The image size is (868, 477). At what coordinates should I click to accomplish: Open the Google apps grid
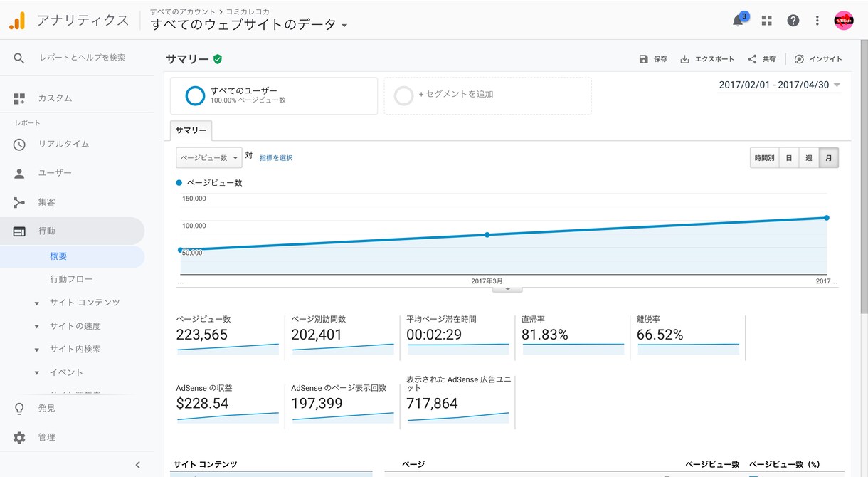point(766,21)
